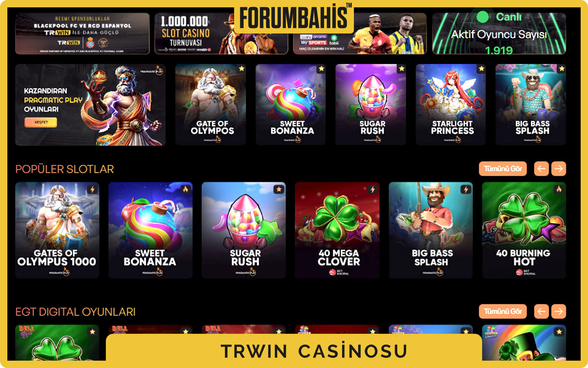This screenshot has width=588, height=368.
Task: Click the Keşfet button on Pragmatic Play banner
Action: [x=41, y=122]
